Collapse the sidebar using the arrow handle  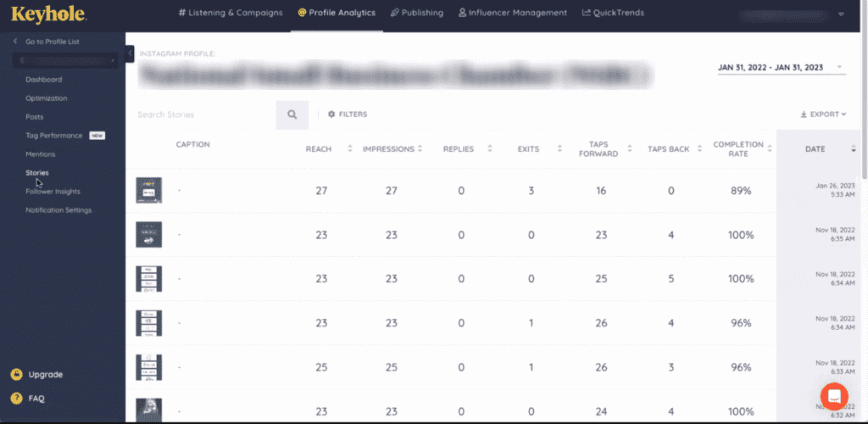coord(130,53)
